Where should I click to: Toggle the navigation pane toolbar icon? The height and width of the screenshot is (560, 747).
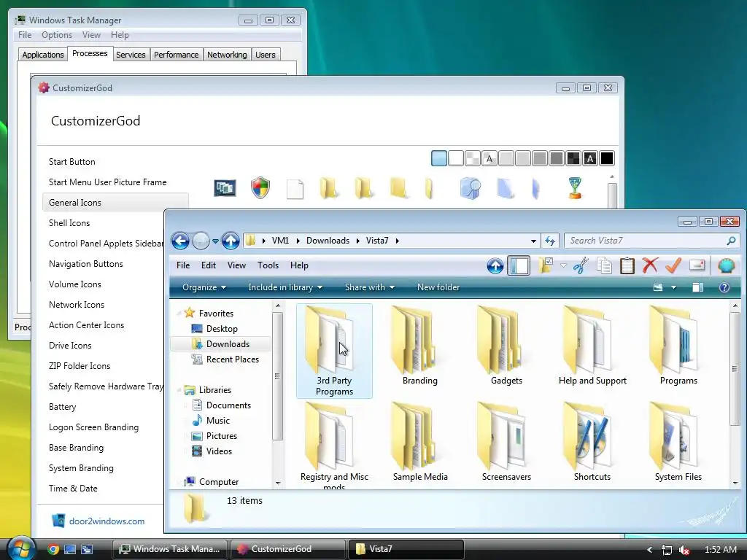coord(519,265)
